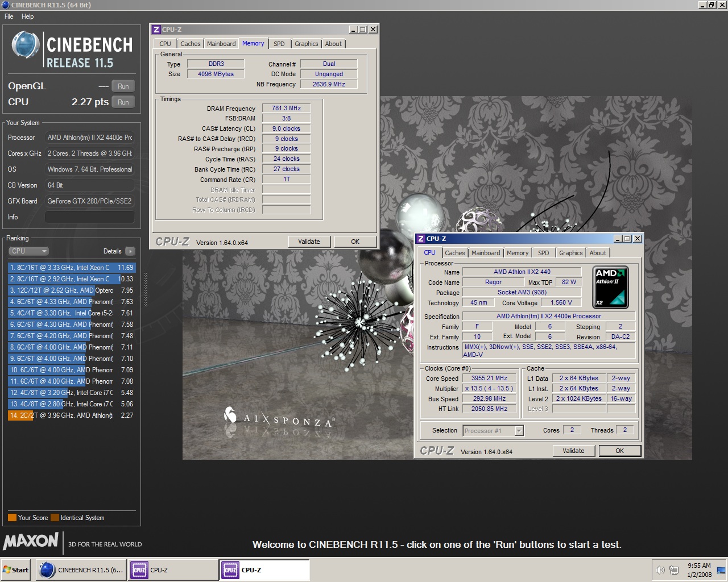The image size is (728, 582).
Task: Switch to Mainboard tab in Memory CPU-Z window
Action: click(x=221, y=44)
